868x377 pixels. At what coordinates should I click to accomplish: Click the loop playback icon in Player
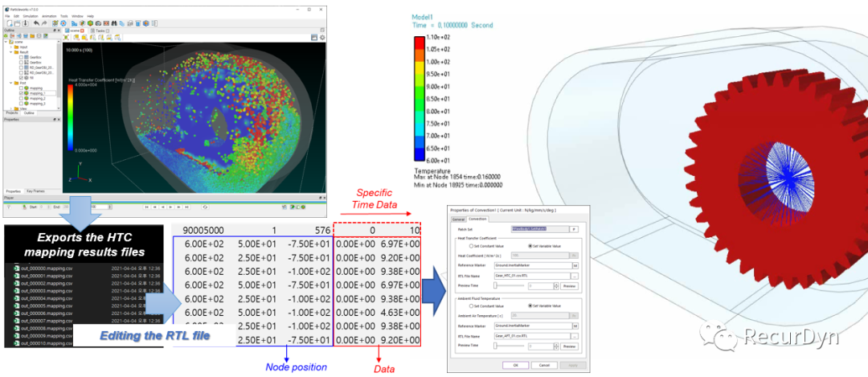[x=204, y=207]
